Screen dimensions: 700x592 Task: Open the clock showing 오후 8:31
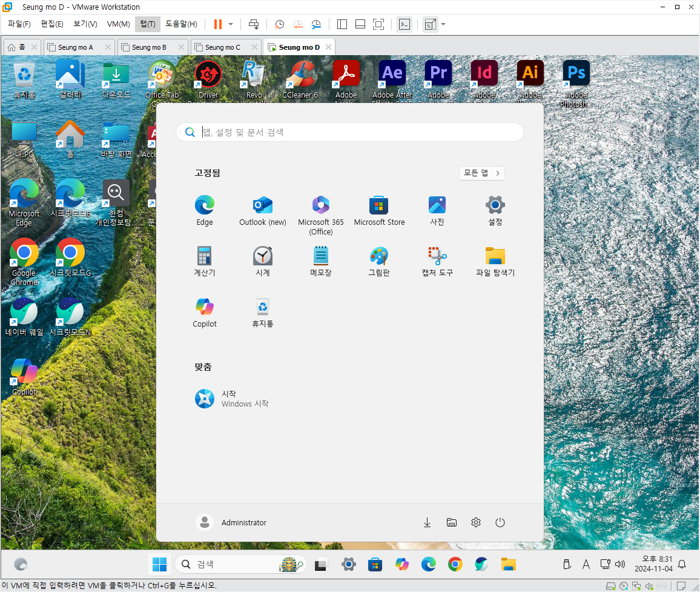click(653, 564)
